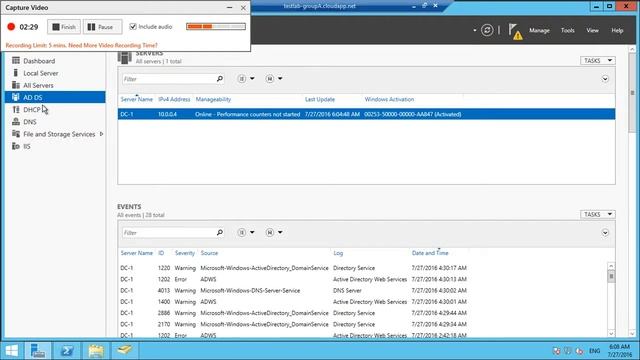The image size is (640, 360).
Task: Open All Servers in sidebar
Action: (x=38, y=85)
